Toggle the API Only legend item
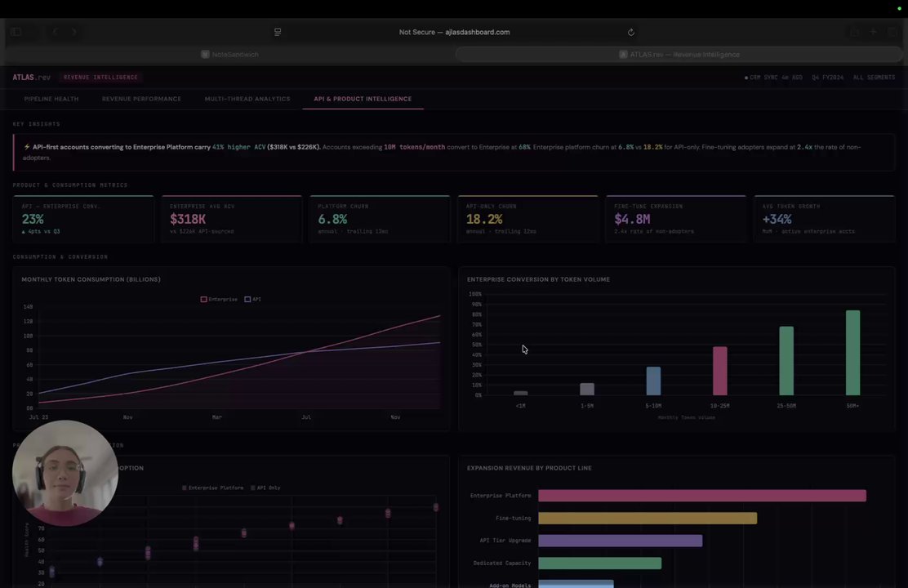Image resolution: width=908 pixels, height=588 pixels. tap(265, 488)
